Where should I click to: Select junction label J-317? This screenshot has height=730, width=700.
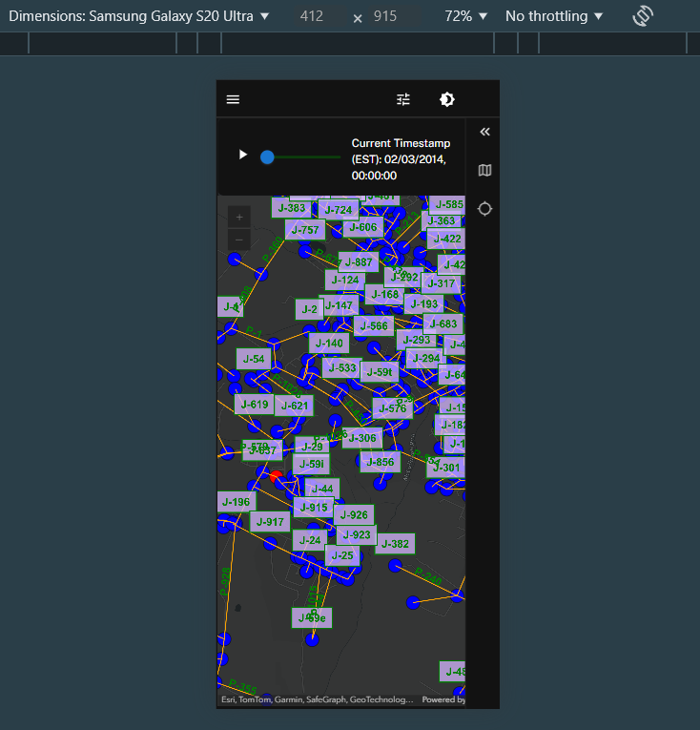coord(441,283)
